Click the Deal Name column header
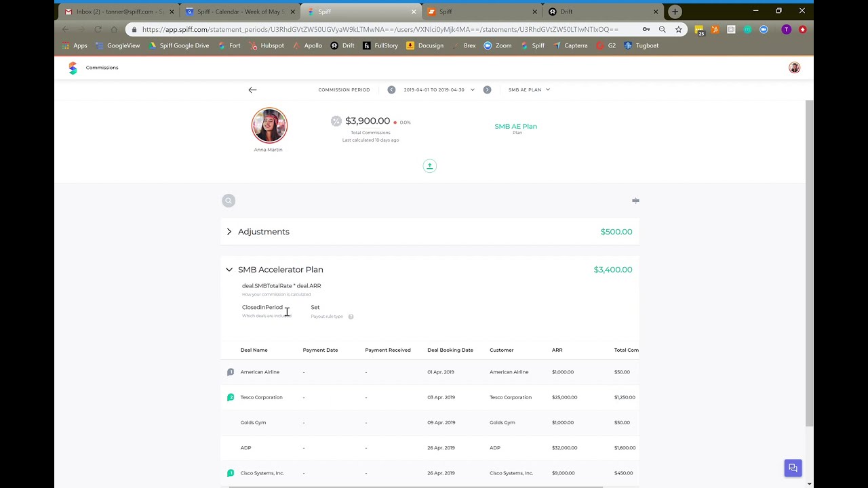Image resolution: width=868 pixels, height=488 pixels. pyautogui.click(x=254, y=350)
